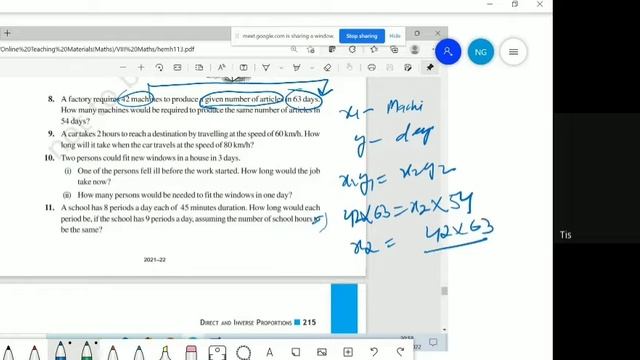Select the Draw tool in PDF toolbar

click(266, 67)
